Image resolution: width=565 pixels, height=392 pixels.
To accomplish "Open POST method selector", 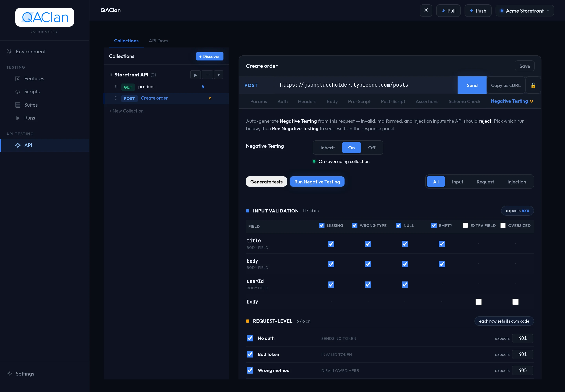I will 256,85.
